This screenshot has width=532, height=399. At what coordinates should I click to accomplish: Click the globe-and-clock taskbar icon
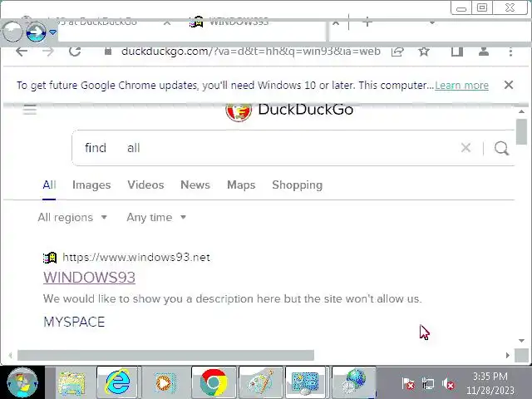(x=354, y=382)
